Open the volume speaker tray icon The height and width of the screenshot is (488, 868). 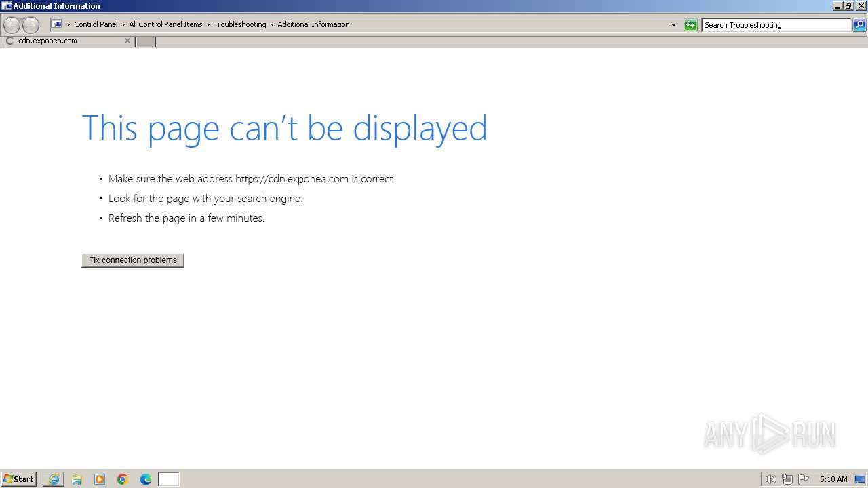[770, 479]
